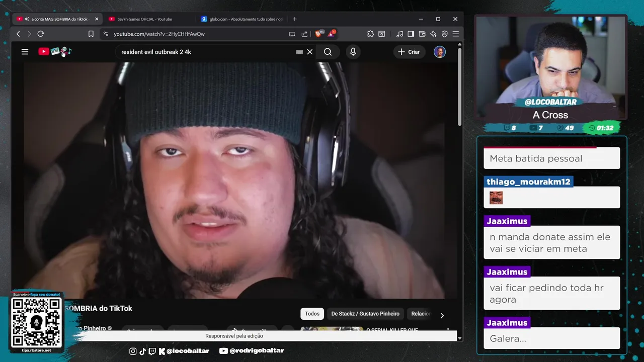644x362 pixels.
Task: Open site settings icon in address bar
Action: point(105,34)
